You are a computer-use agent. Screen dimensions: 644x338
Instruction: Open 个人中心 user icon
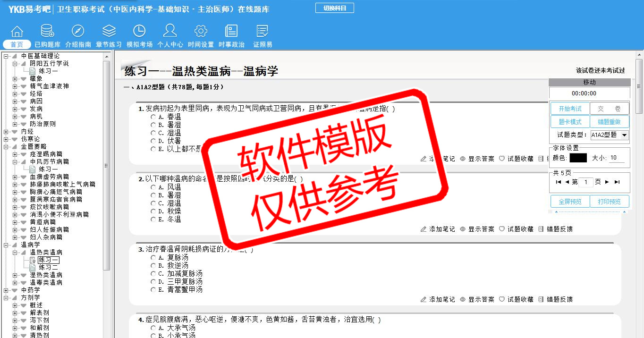[170, 32]
